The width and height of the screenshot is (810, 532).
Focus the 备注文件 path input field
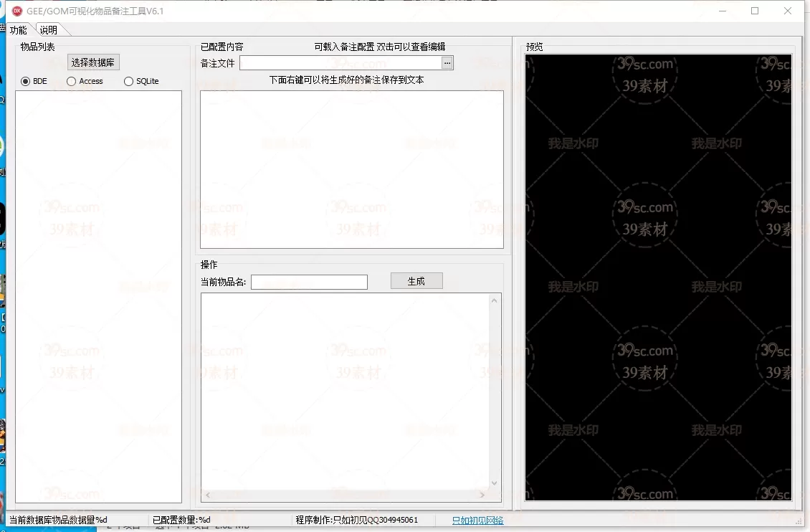tap(340, 63)
